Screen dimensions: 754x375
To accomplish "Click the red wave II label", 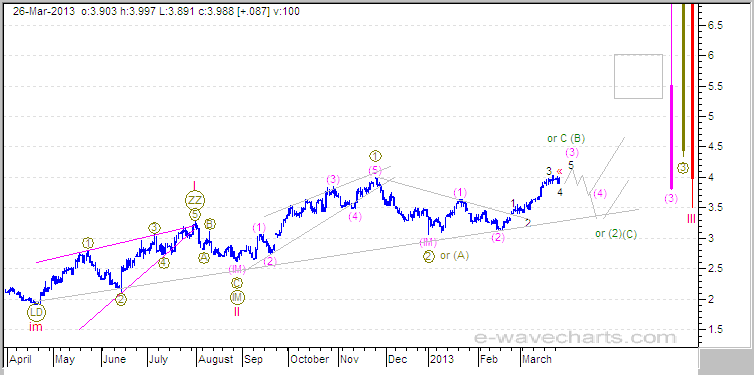I will [x=237, y=312].
